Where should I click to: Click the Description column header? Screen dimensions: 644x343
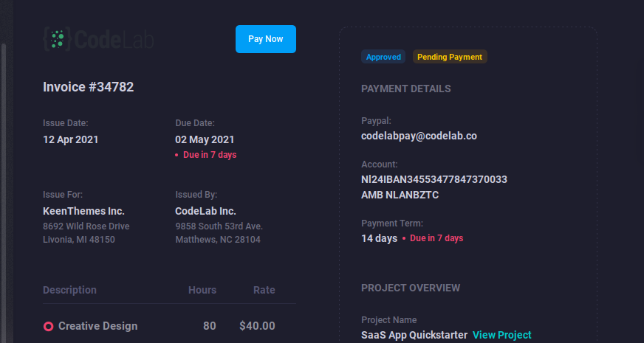point(69,290)
